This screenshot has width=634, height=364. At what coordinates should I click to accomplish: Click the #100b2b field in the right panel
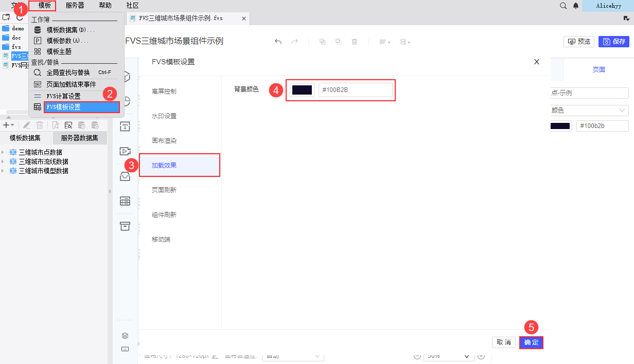pos(602,126)
